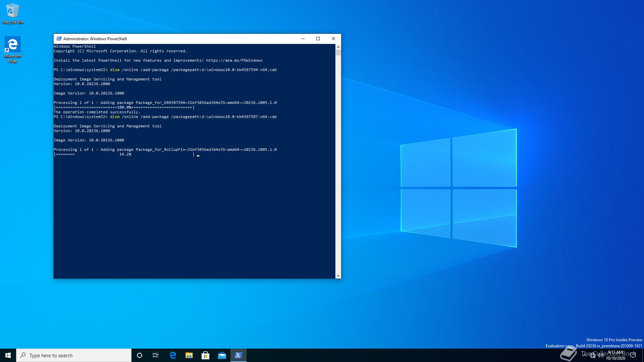Open PowerShell window system menu icon
The width and height of the screenshot is (644, 362).
[59, 39]
